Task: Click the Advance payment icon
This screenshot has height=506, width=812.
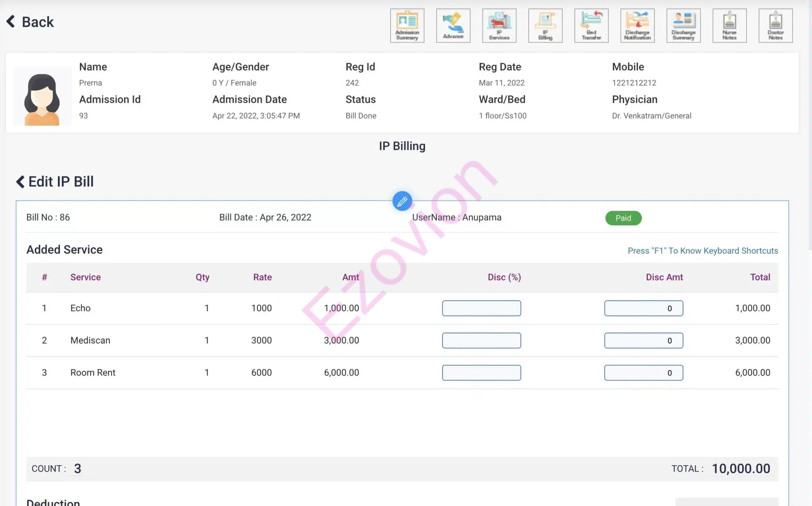Action: tap(453, 26)
